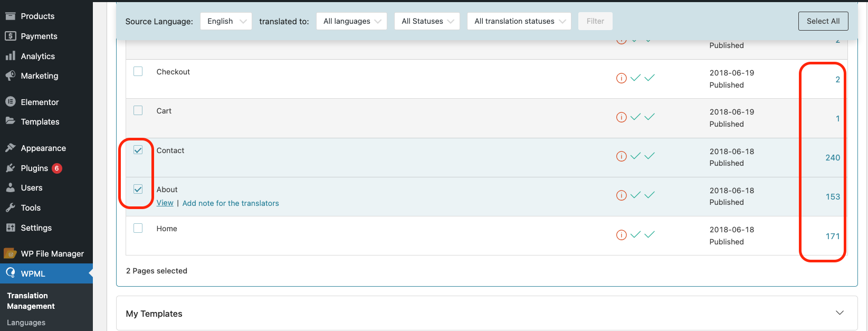
Task: Click the Appearance paintbrush icon
Action: point(10,148)
